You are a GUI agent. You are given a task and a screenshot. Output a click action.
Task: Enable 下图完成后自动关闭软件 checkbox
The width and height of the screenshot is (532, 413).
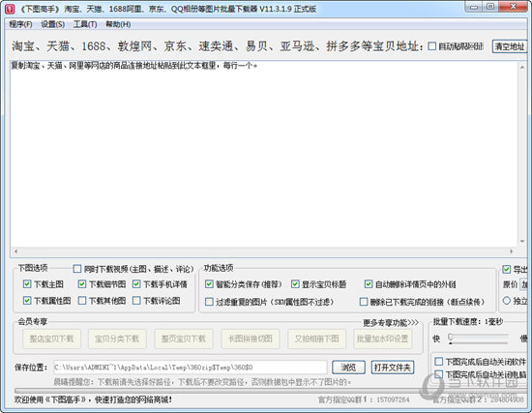439,361
